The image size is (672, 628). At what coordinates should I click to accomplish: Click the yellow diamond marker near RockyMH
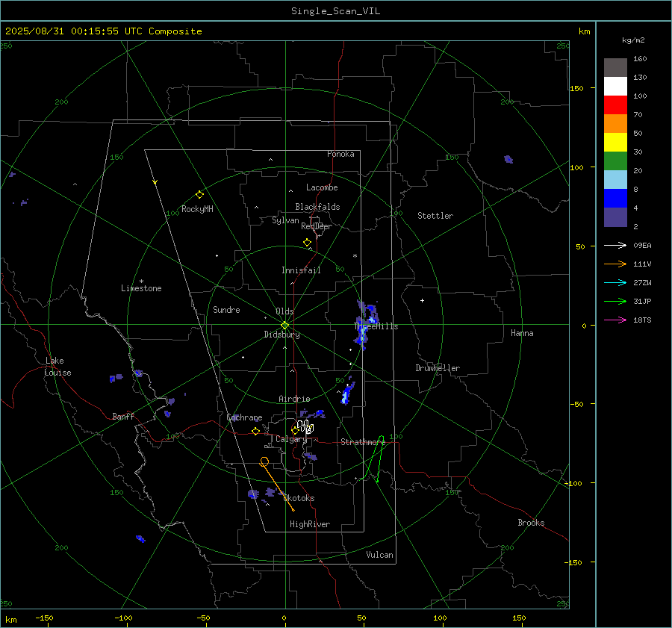point(199,195)
